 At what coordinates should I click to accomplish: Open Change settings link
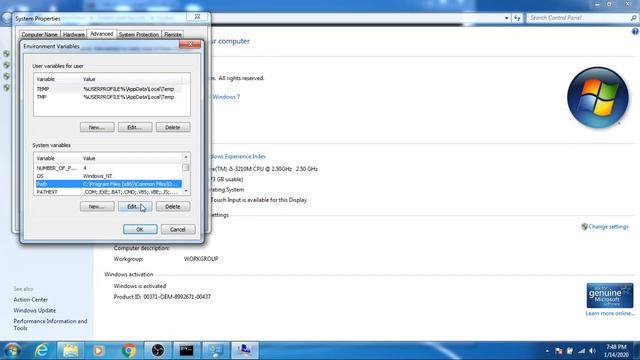tap(608, 227)
